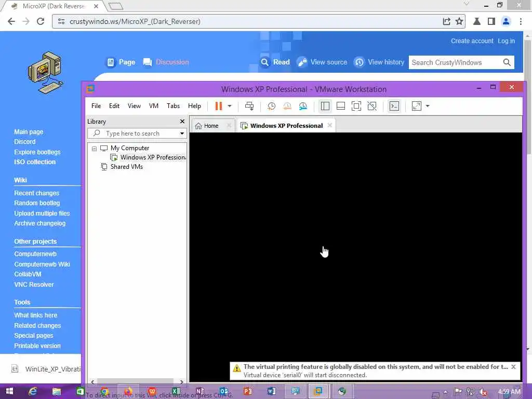
Task: Click the Search CrustyWindows field
Action: point(455,62)
